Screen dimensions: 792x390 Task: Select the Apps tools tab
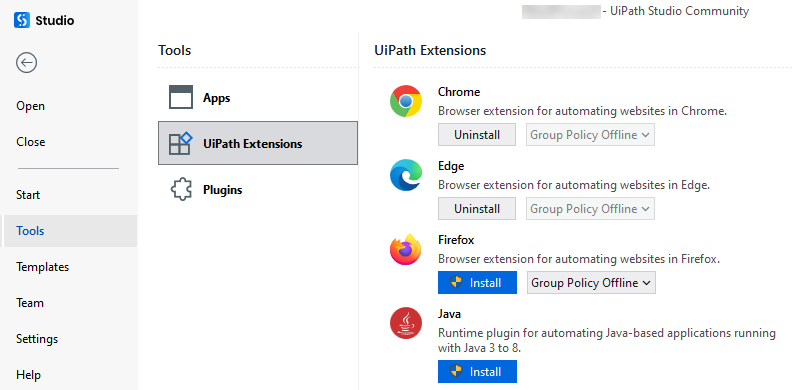(x=258, y=98)
